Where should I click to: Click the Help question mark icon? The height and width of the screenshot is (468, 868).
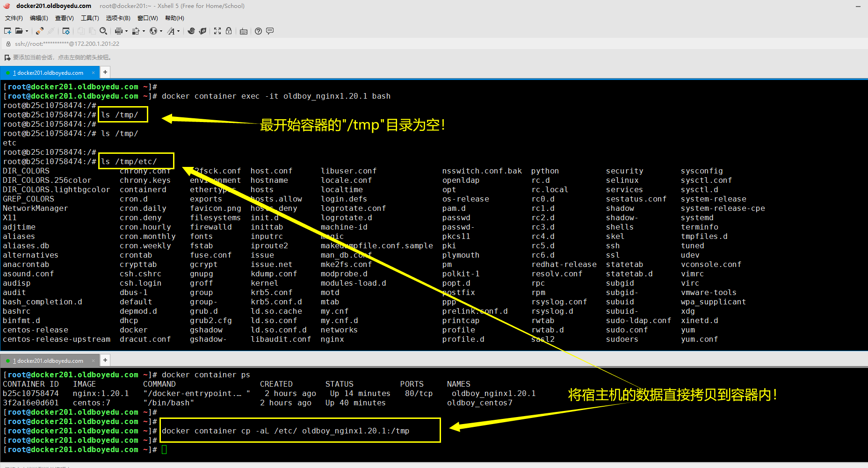pos(258,31)
